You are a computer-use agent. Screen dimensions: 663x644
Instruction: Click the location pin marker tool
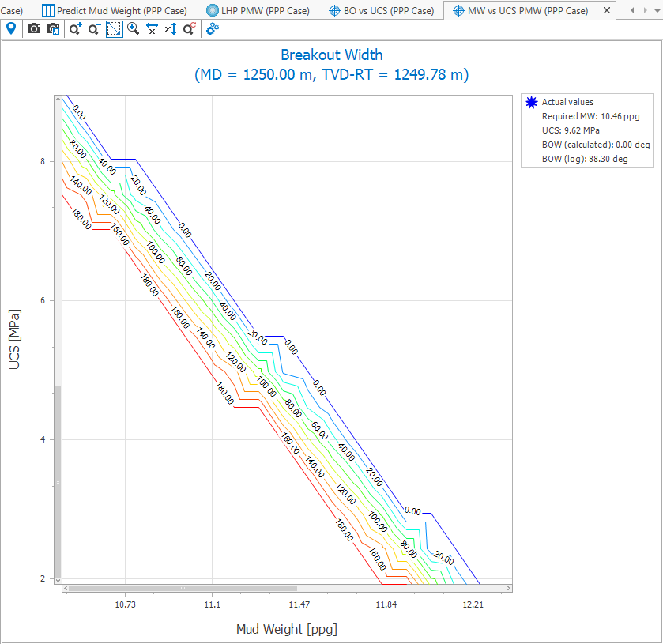coord(11,28)
